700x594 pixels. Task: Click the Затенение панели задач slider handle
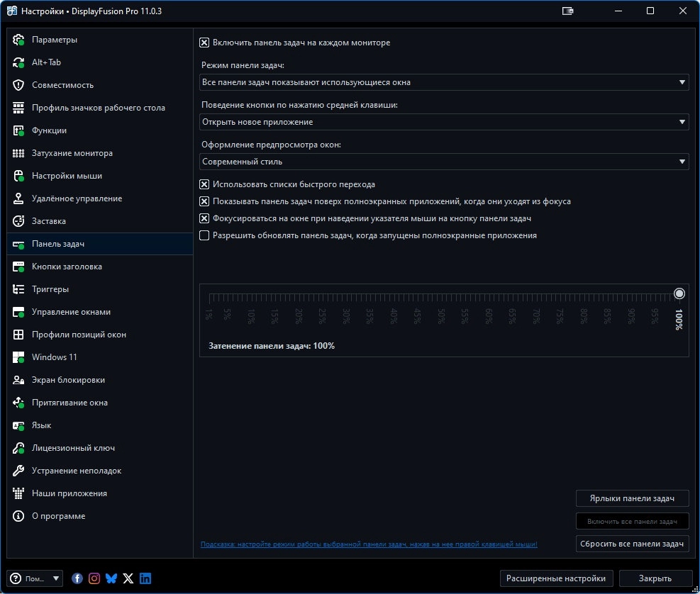(x=679, y=293)
